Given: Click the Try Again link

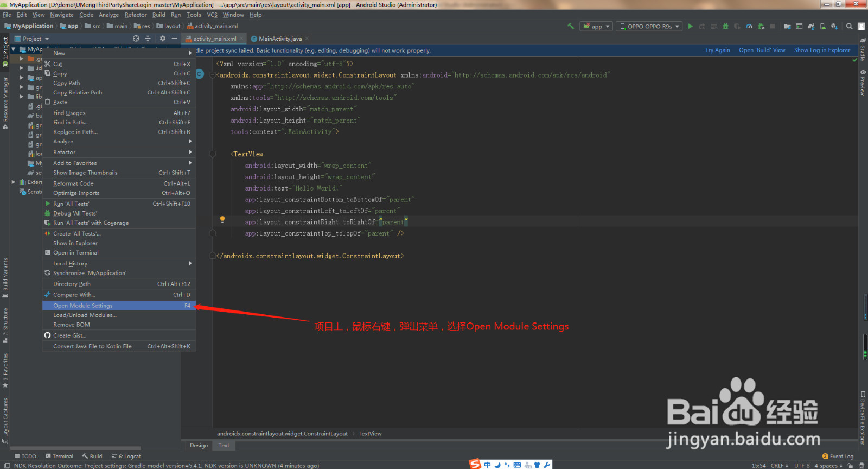Looking at the screenshot, I should [x=717, y=50].
